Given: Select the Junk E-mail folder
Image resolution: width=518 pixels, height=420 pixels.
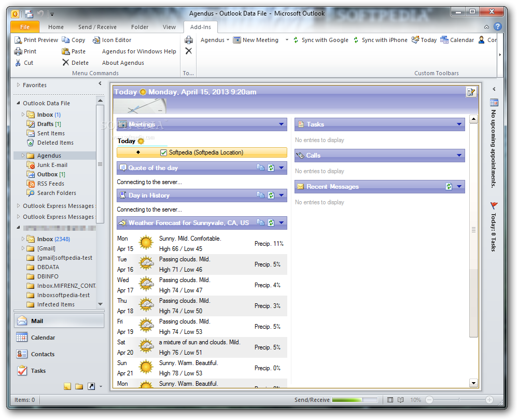Looking at the screenshot, I should 52,165.
